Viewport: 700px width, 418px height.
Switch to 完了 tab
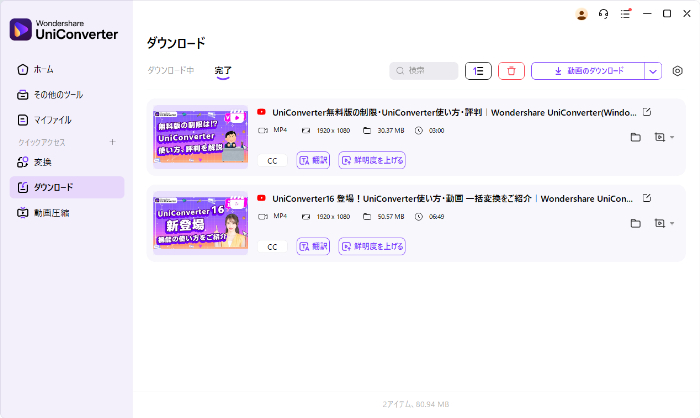point(223,71)
